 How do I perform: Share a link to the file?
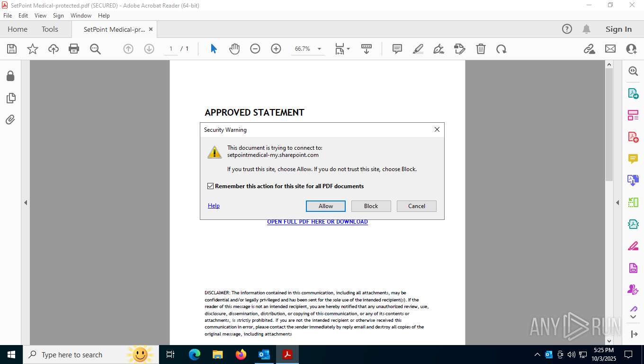[x=590, y=49]
